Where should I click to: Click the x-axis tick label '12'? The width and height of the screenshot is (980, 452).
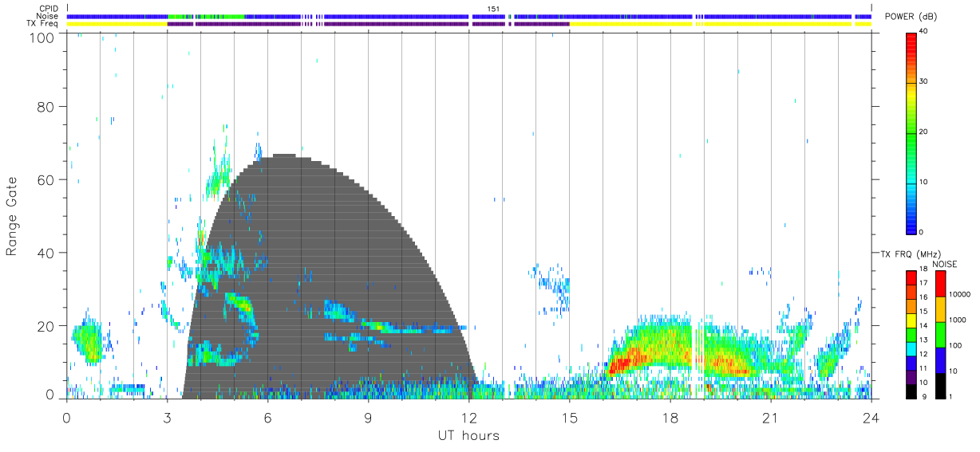click(x=468, y=418)
